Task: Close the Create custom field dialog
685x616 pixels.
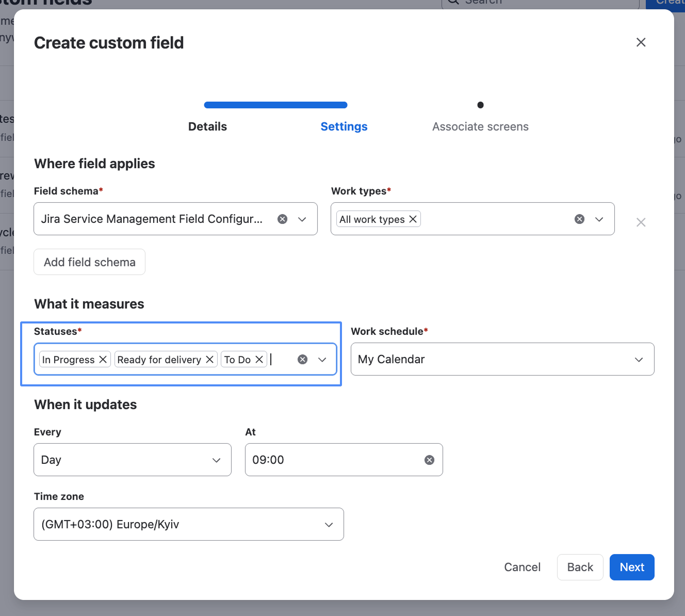Action: [641, 42]
